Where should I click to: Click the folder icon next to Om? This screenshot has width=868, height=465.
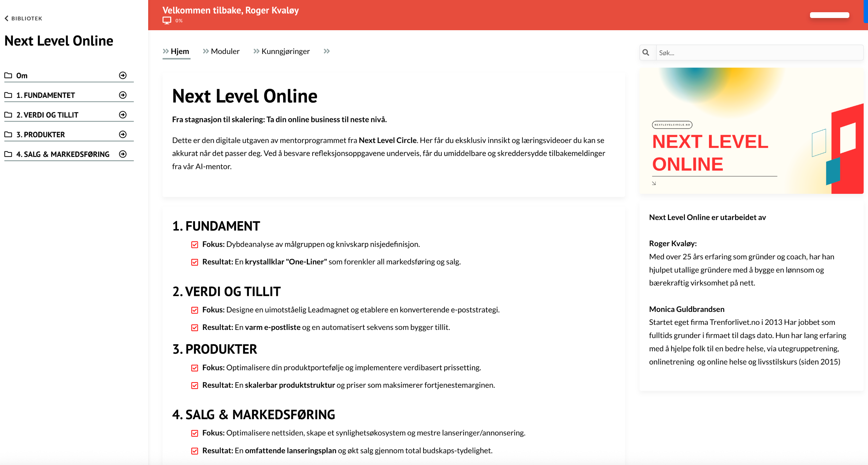[x=8, y=75]
